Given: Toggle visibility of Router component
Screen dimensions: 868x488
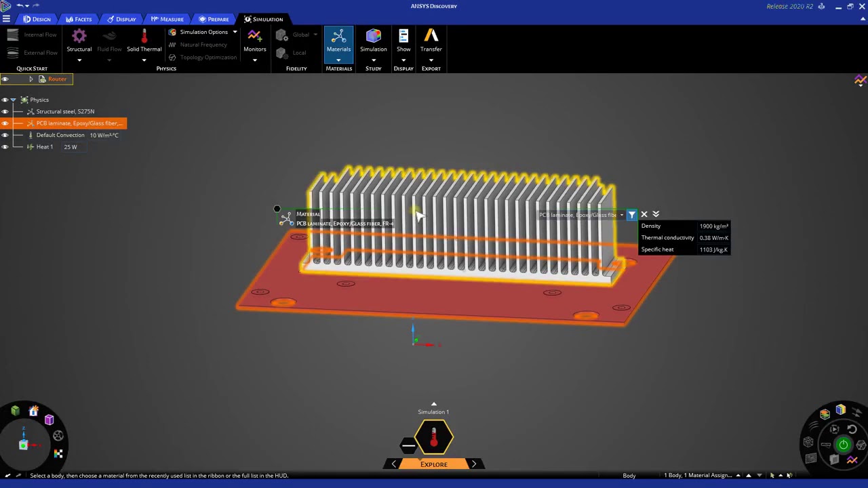Looking at the screenshot, I should coord(5,79).
